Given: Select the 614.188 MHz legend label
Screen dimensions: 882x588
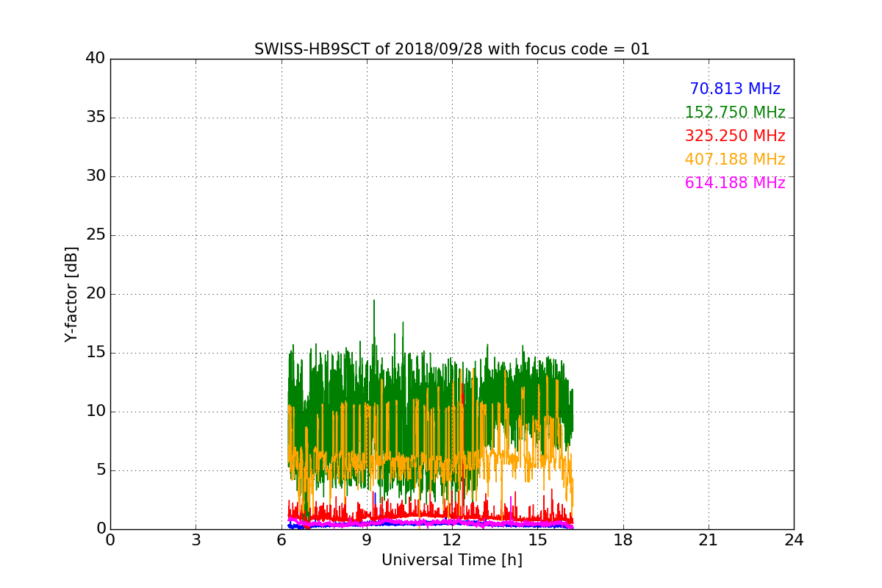Looking at the screenshot, I should pos(735,183).
